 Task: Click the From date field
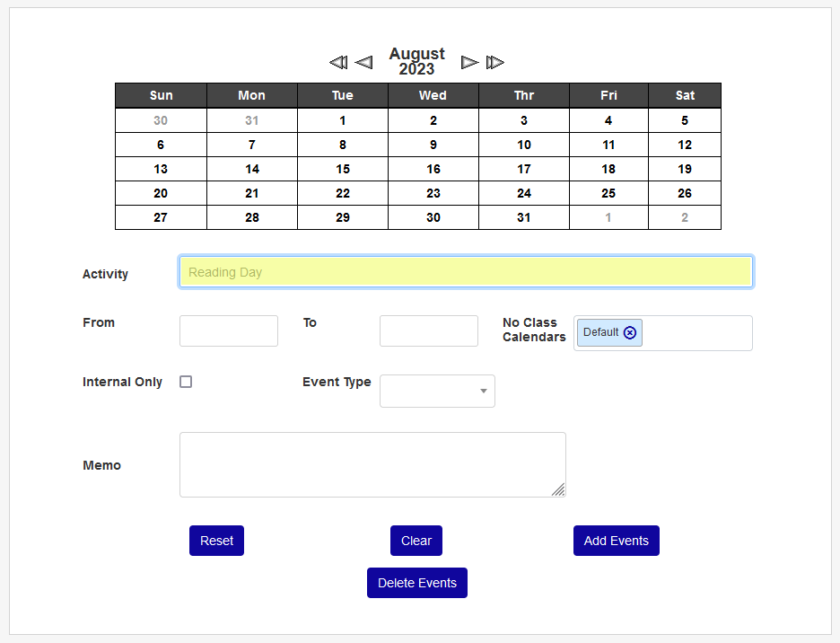coord(229,330)
